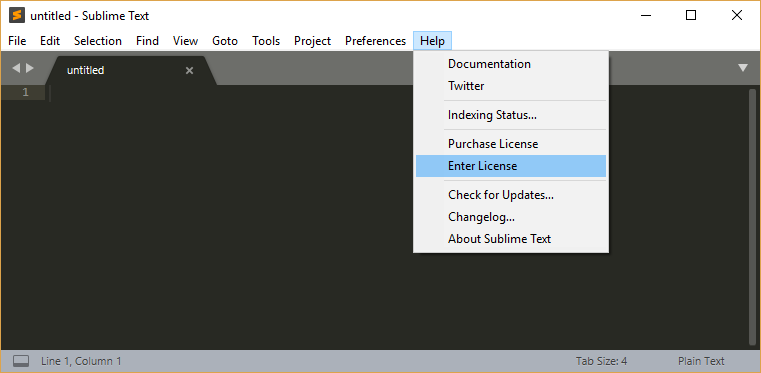Viewport: 761px width, 373px height.
Task: Open the Find menu
Action: coord(147,41)
